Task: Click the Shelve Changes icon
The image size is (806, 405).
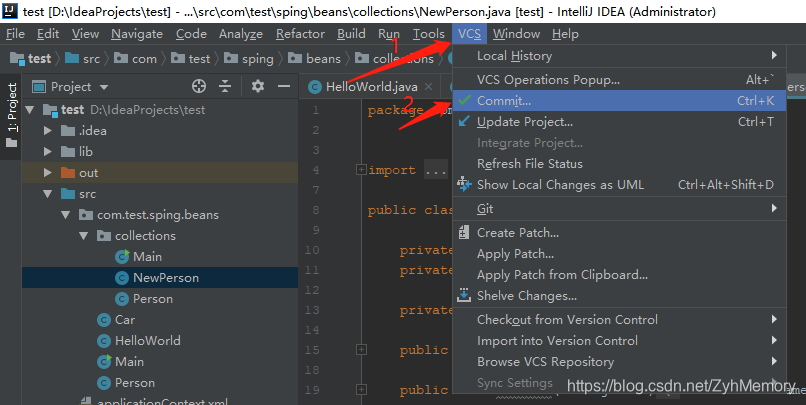Action: click(464, 296)
